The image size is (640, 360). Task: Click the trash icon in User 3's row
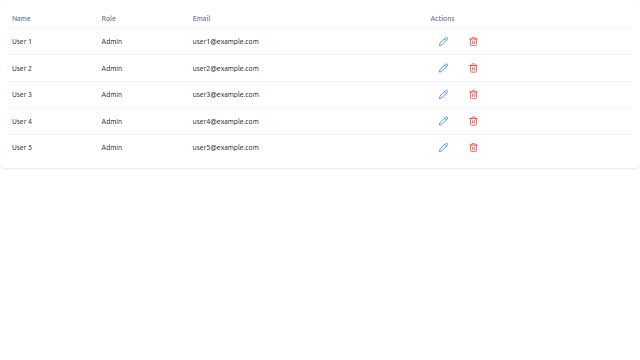pos(473,94)
